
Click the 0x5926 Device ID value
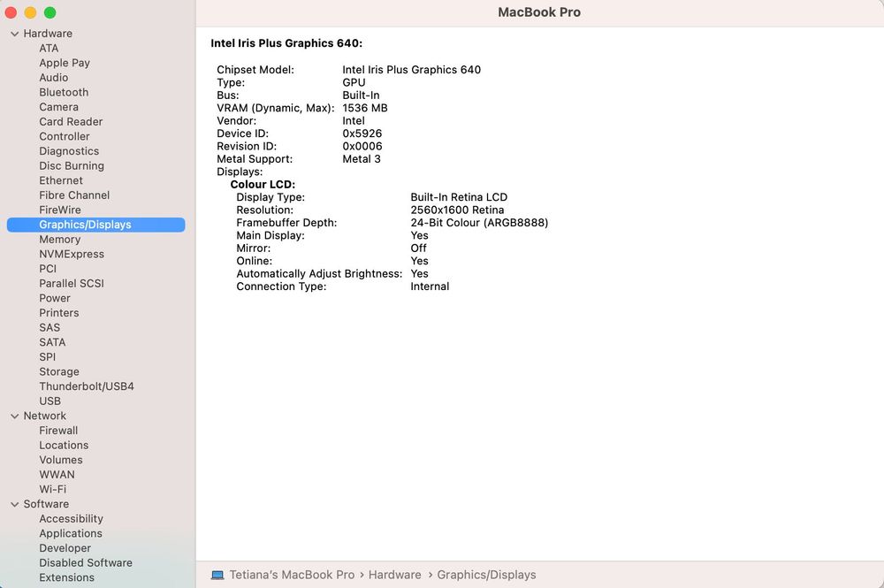(362, 134)
